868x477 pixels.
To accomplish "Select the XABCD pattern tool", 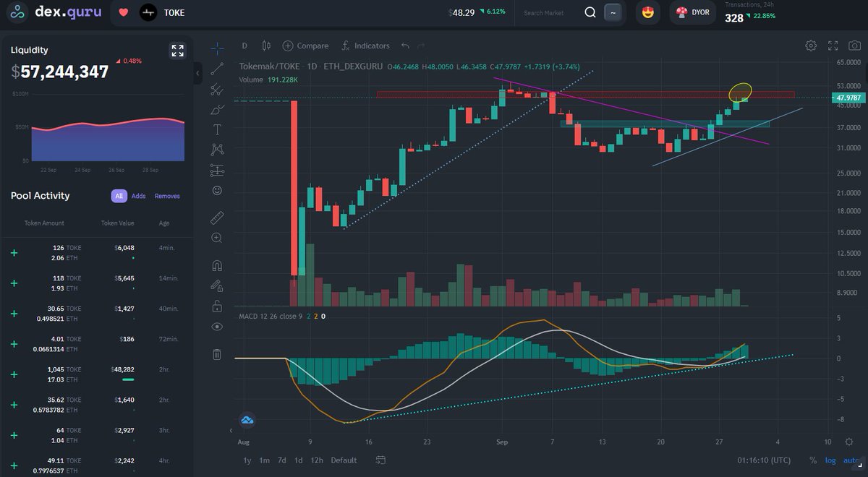I will click(217, 150).
